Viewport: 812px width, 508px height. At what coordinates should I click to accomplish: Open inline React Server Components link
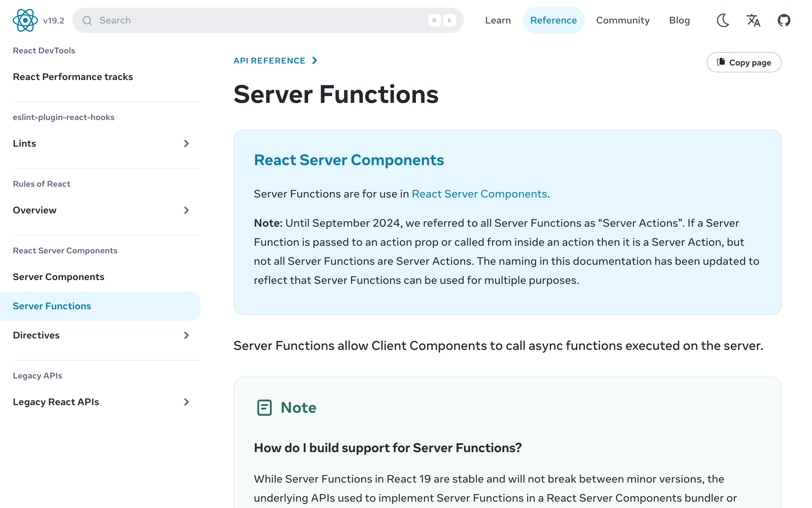pos(479,194)
